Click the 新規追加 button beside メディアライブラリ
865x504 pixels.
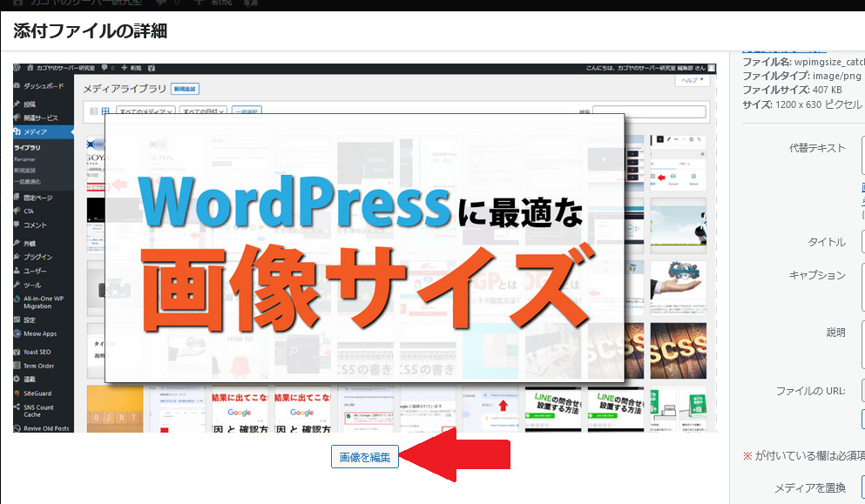click(x=186, y=89)
